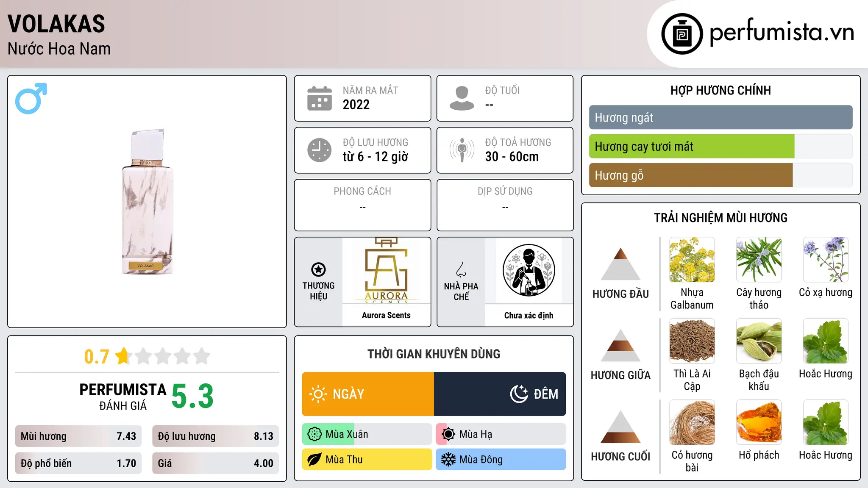
Task: Click the Cỏ hương bài vetiver image
Action: click(x=692, y=422)
